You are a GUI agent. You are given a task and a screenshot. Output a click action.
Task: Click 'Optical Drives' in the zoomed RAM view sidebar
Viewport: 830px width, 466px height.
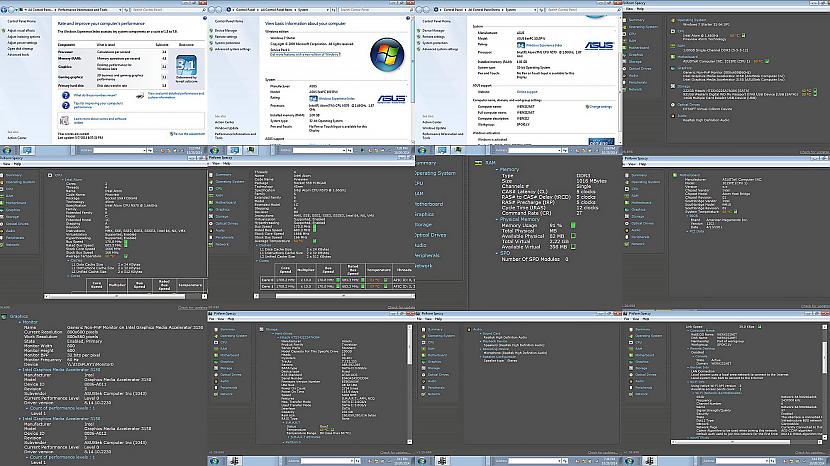430,235
